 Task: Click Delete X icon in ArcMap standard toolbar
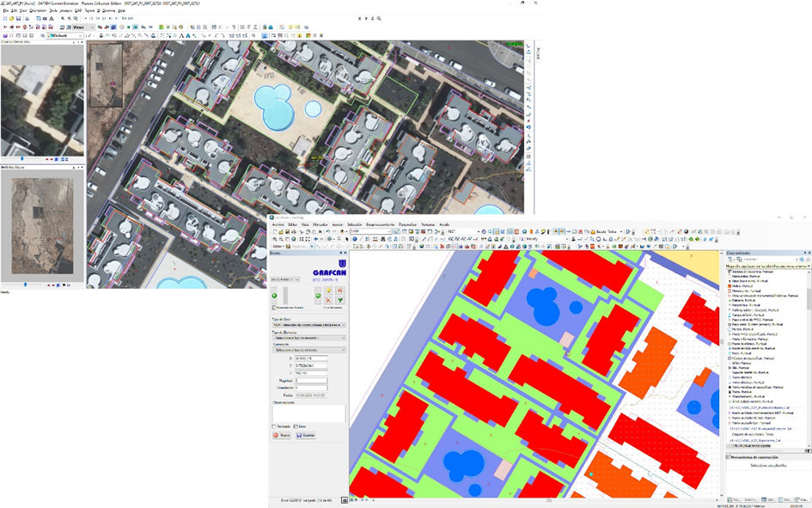320,231
